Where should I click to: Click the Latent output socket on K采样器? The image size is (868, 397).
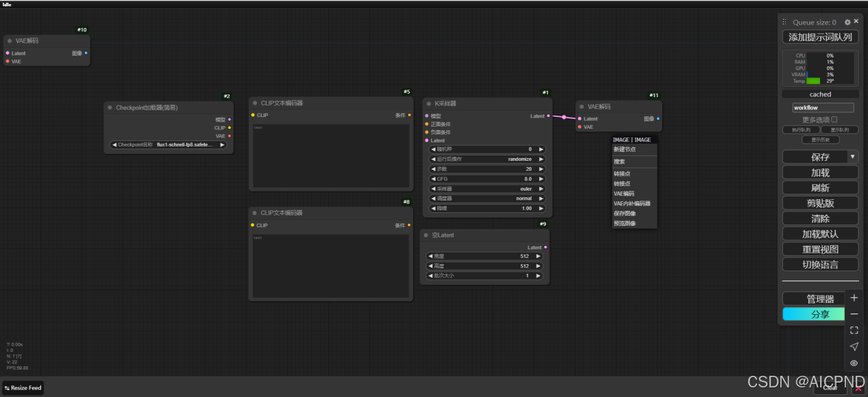click(x=548, y=116)
